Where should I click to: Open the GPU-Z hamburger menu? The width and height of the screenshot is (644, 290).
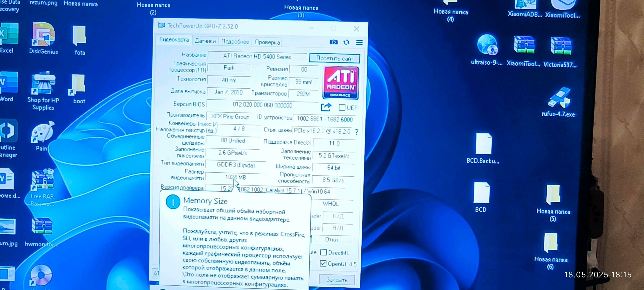359,42
